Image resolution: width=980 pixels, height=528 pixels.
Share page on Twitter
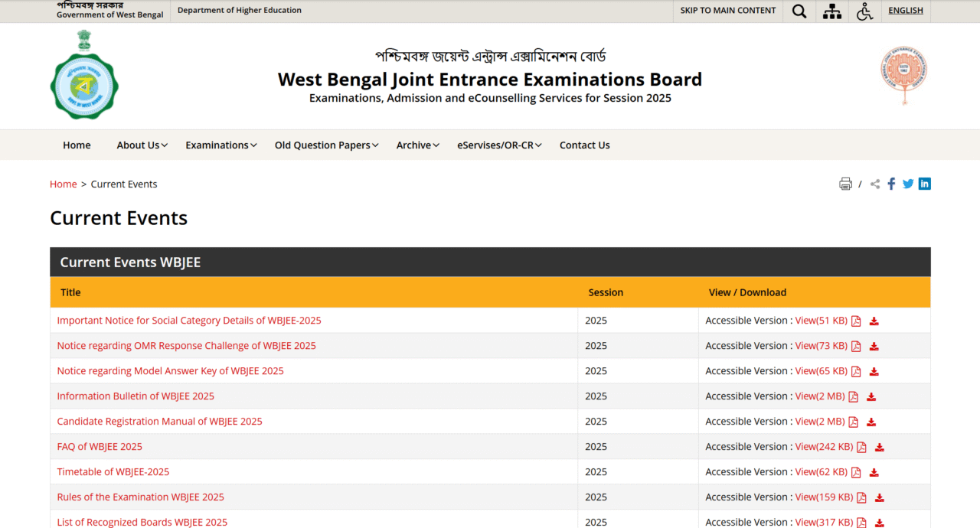(908, 184)
